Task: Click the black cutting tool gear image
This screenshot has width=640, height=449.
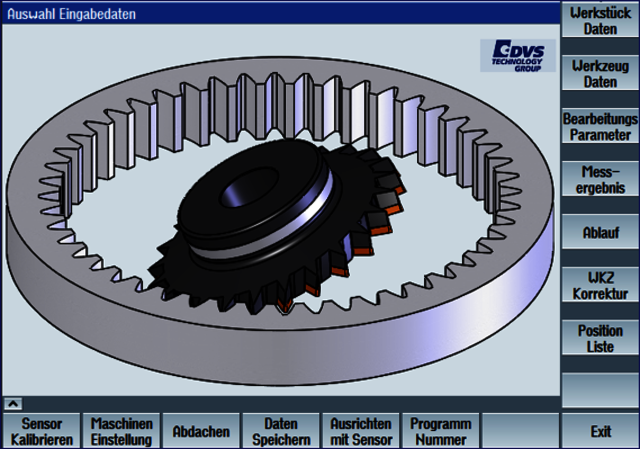Action: pyautogui.click(x=277, y=228)
